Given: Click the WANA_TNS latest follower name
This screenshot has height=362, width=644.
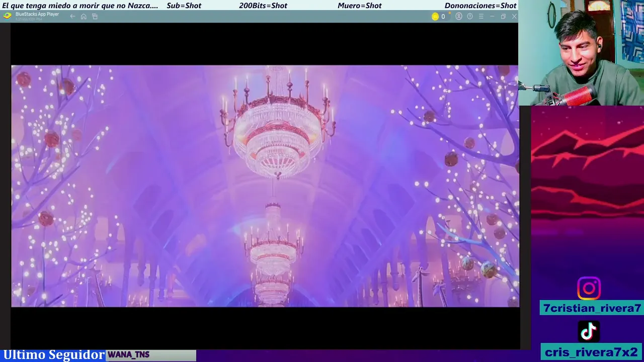Looking at the screenshot, I should (x=128, y=354).
